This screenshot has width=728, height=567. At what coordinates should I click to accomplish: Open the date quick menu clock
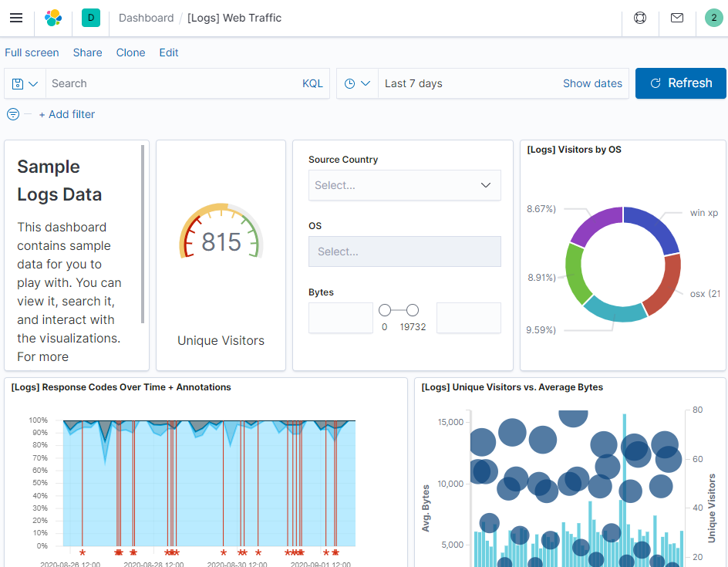358,83
